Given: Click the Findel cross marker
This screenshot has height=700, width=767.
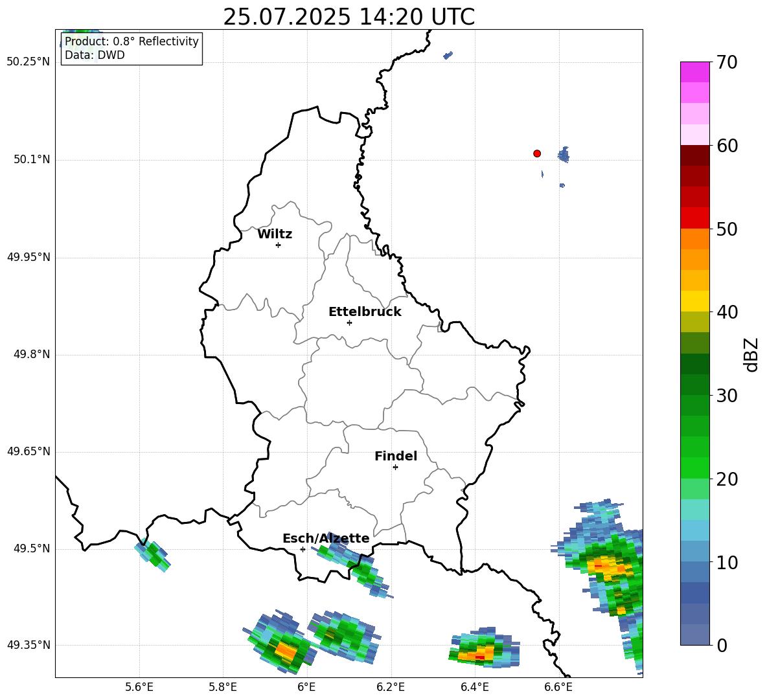Looking at the screenshot, I should [x=395, y=468].
